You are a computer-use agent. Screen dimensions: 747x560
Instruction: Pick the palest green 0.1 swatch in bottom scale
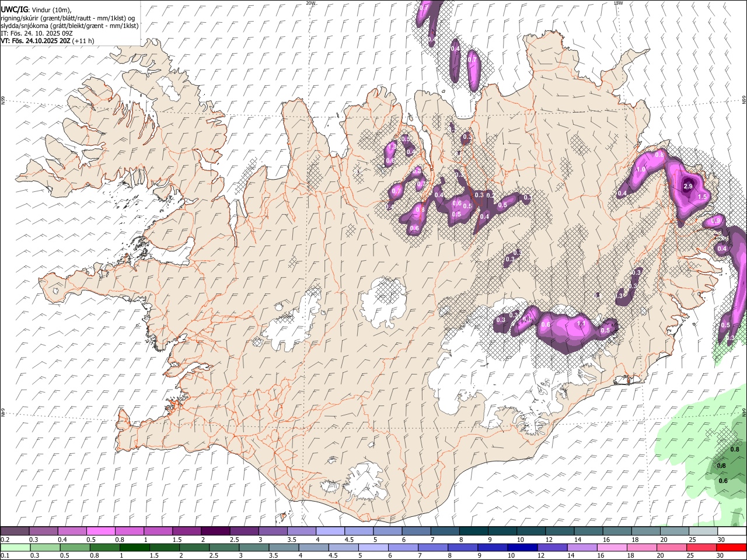15,548
